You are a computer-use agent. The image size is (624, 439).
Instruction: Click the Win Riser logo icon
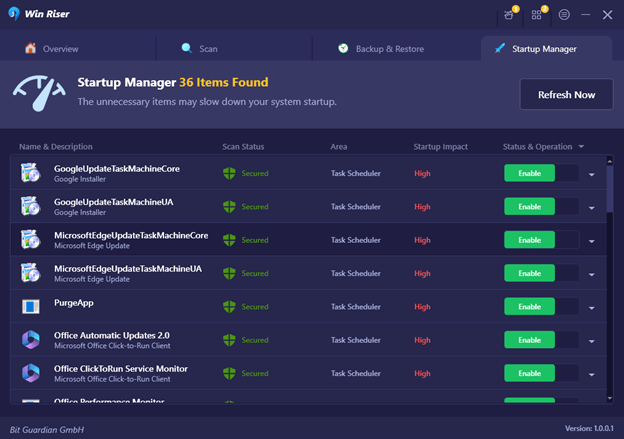14,15
